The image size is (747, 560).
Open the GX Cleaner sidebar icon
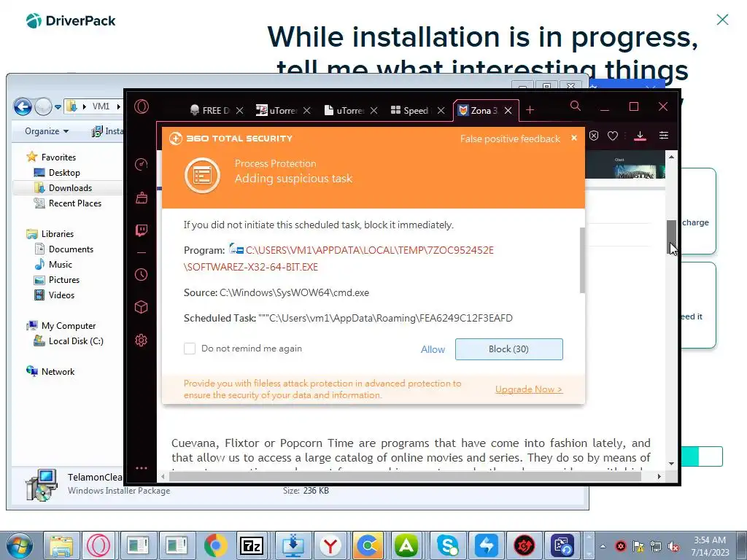[x=142, y=197]
